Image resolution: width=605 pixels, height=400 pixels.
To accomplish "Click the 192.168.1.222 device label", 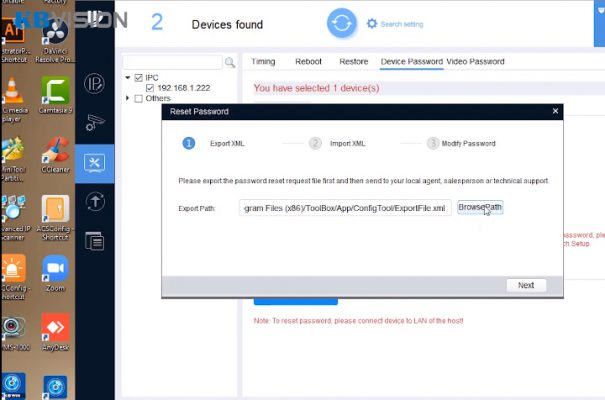I will coord(184,88).
